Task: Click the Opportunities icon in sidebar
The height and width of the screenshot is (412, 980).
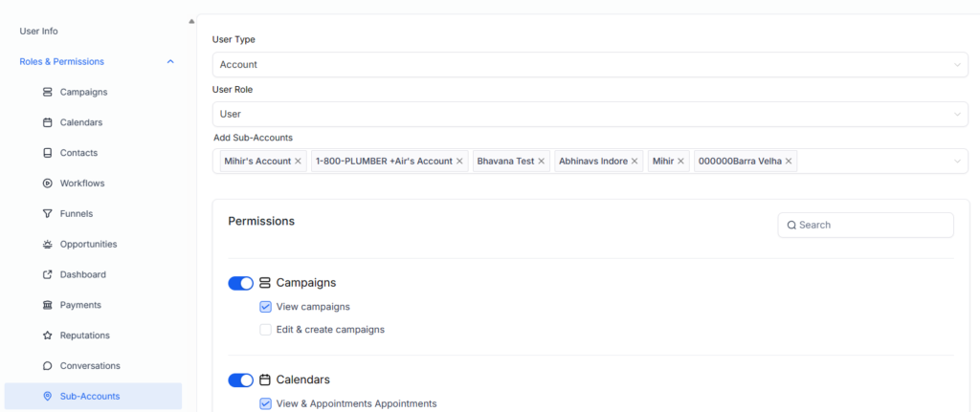Action: pos(48,245)
